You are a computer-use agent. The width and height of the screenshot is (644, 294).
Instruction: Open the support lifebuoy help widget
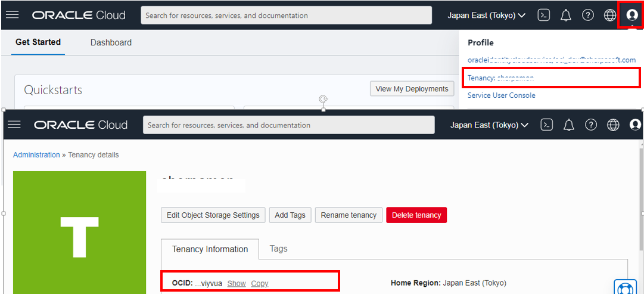625,287
